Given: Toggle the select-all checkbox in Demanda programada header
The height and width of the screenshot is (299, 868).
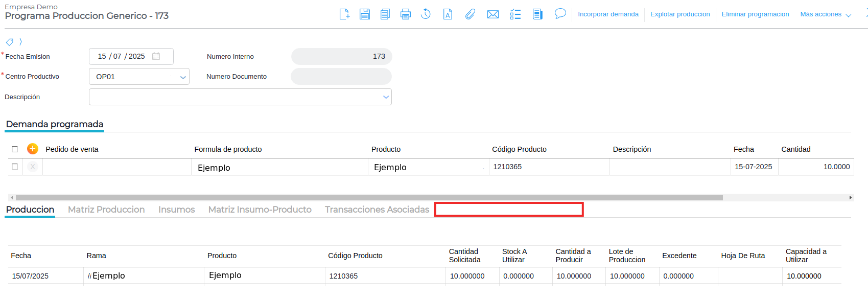Looking at the screenshot, I should (x=15, y=149).
